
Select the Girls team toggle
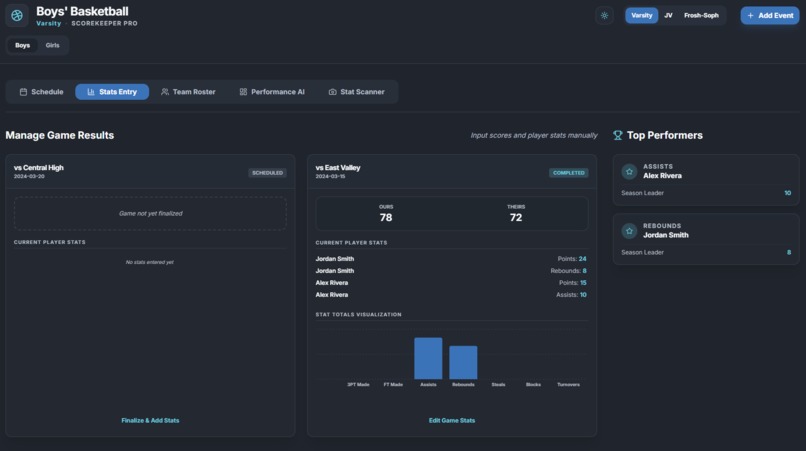(52, 45)
